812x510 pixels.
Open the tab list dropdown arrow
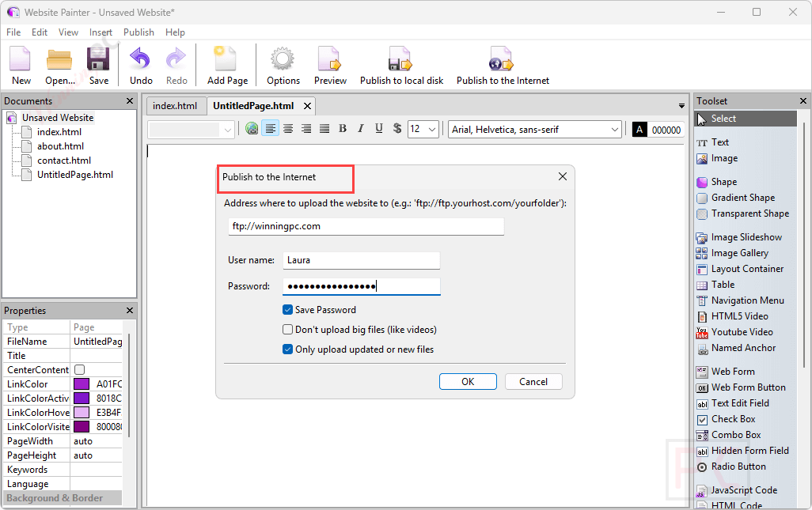click(681, 105)
